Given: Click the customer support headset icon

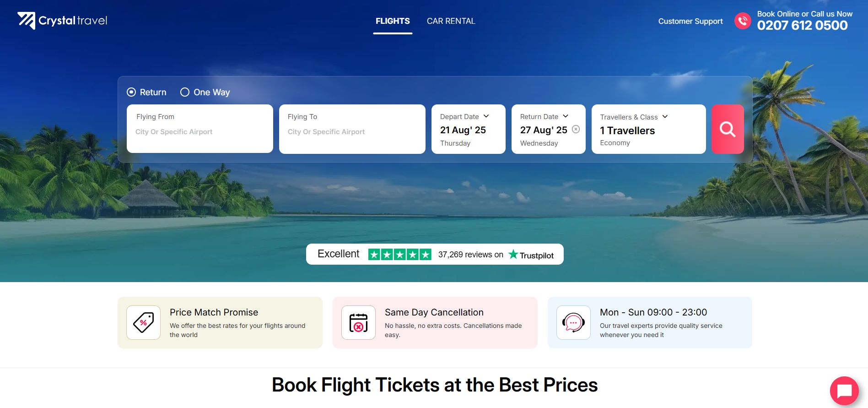Looking at the screenshot, I should tap(573, 322).
